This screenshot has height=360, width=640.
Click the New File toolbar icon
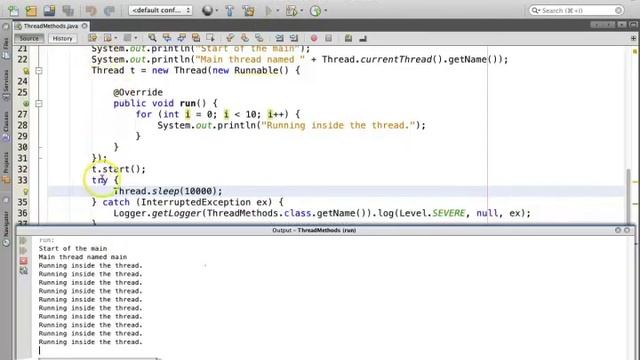pos(13,11)
